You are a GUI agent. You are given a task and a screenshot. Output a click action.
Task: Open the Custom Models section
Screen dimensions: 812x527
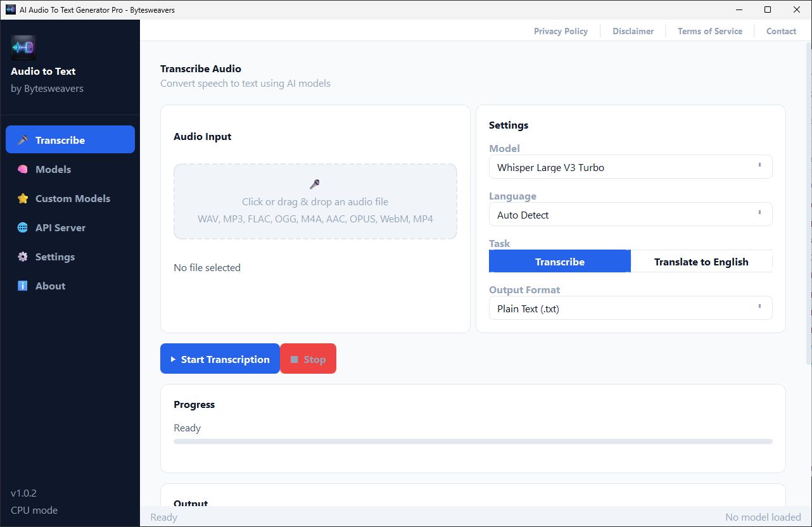(x=70, y=198)
